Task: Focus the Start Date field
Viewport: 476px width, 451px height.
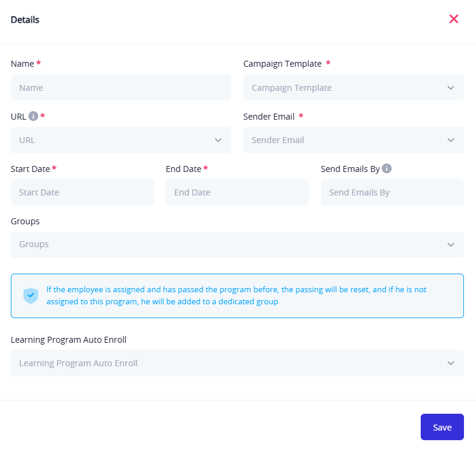Action: [x=82, y=192]
